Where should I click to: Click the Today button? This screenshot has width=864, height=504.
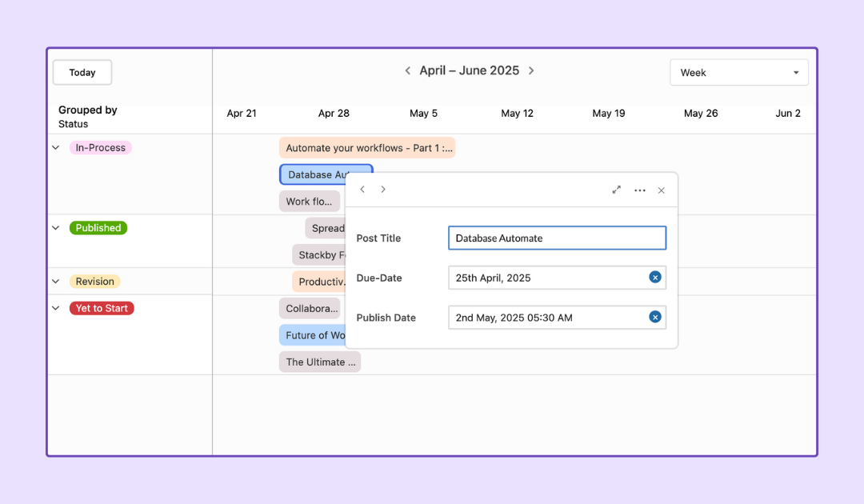(82, 72)
